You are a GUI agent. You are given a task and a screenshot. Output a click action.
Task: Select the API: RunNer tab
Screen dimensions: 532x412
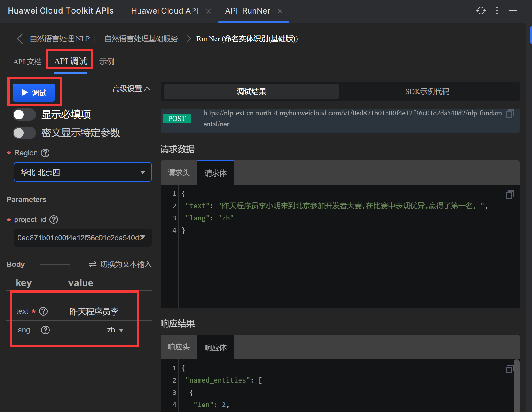(247, 11)
